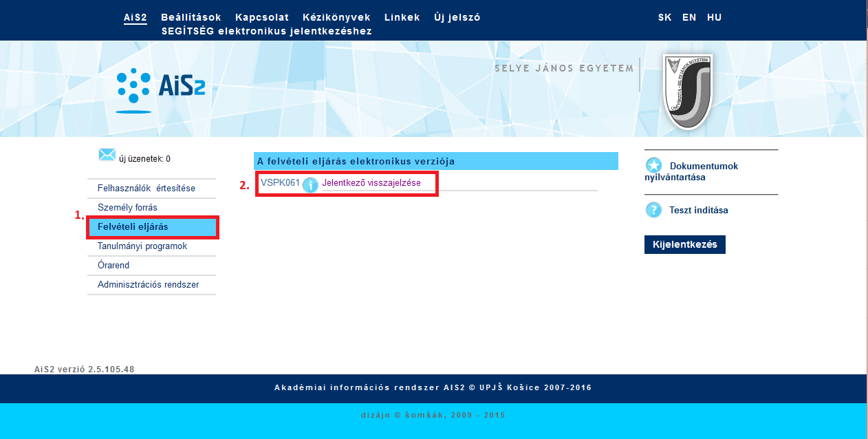Screen dimensions: 868x439
Task: Click the Selye János Egyetem crest
Action: [686, 92]
